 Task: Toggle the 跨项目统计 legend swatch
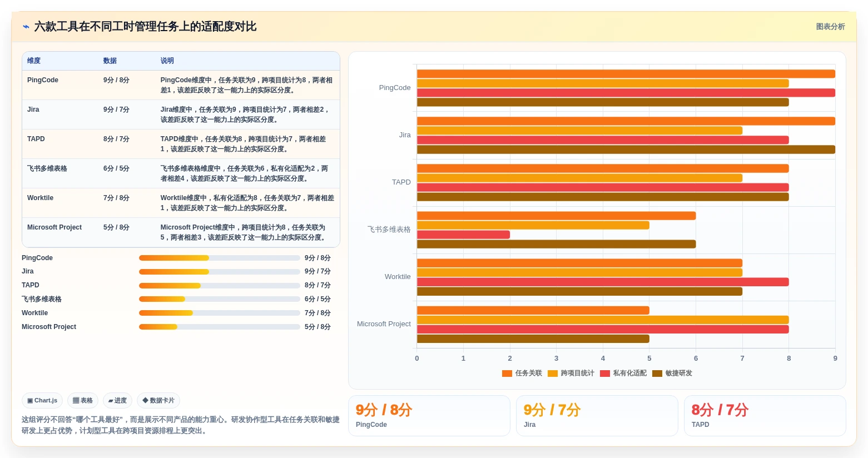[552, 374]
